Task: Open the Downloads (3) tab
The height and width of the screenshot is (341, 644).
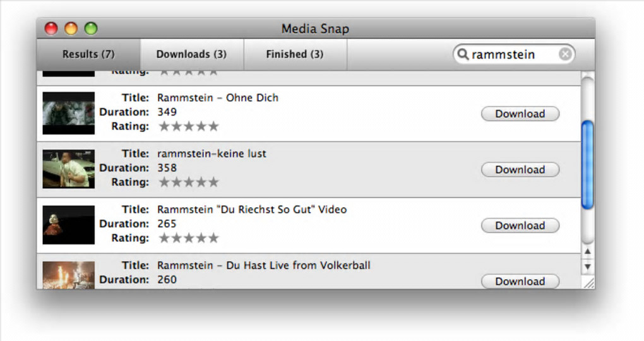Action: click(191, 54)
